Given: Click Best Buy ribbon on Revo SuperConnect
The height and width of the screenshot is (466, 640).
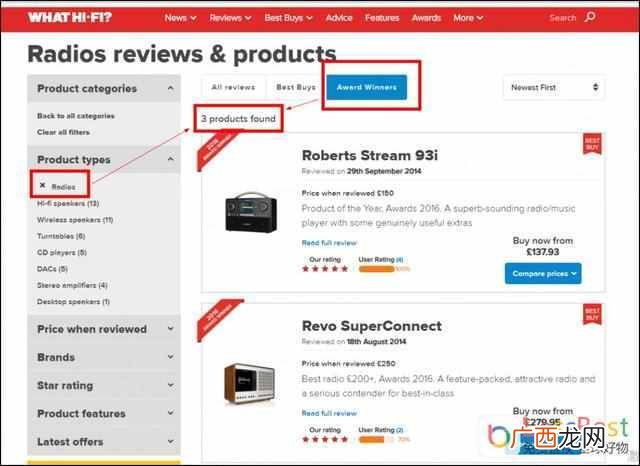Looking at the screenshot, I should tap(592, 314).
